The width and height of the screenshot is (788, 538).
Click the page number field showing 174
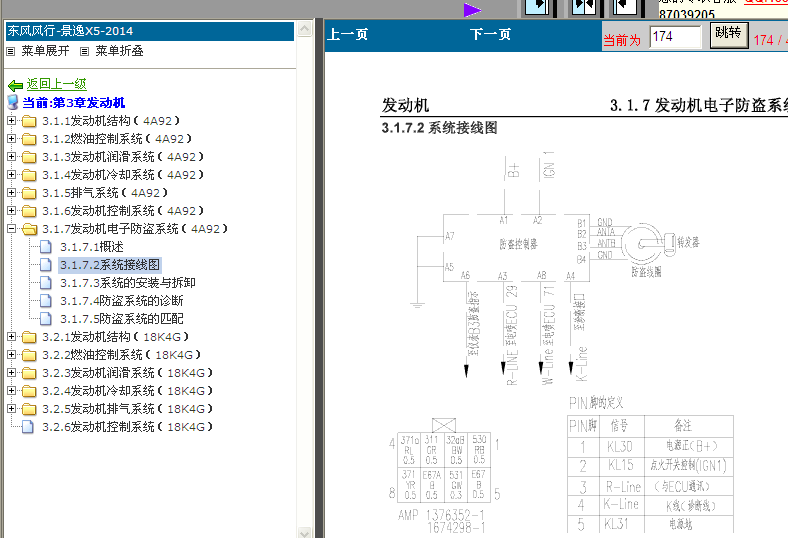click(675, 37)
